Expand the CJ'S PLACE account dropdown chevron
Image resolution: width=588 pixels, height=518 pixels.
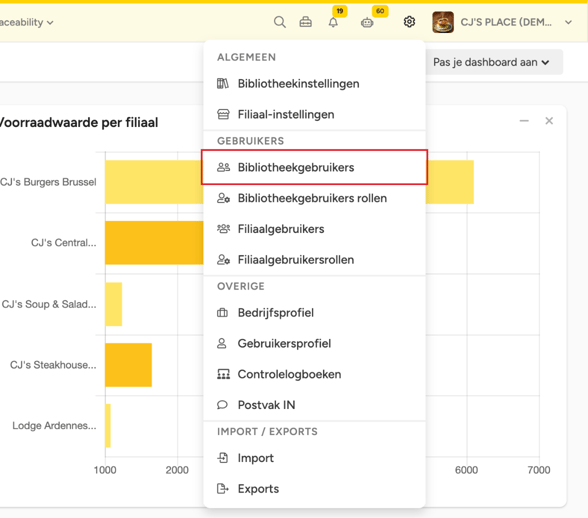(568, 22)
